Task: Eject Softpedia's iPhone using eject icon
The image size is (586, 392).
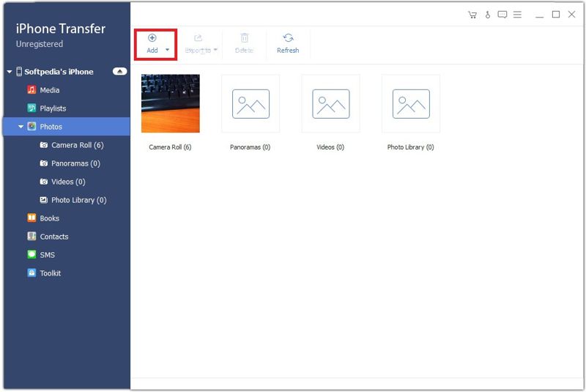Action: point(119,72)
